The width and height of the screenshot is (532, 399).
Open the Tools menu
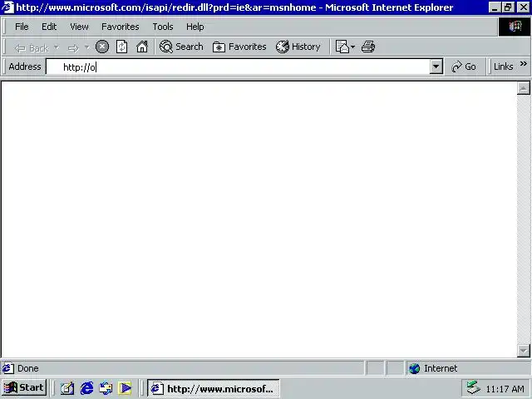(x=163, y=27)
